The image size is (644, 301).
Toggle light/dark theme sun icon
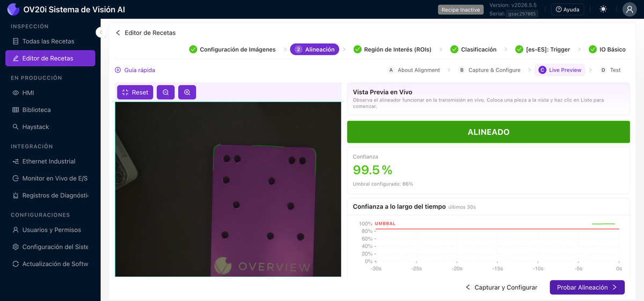click(604, 9)
